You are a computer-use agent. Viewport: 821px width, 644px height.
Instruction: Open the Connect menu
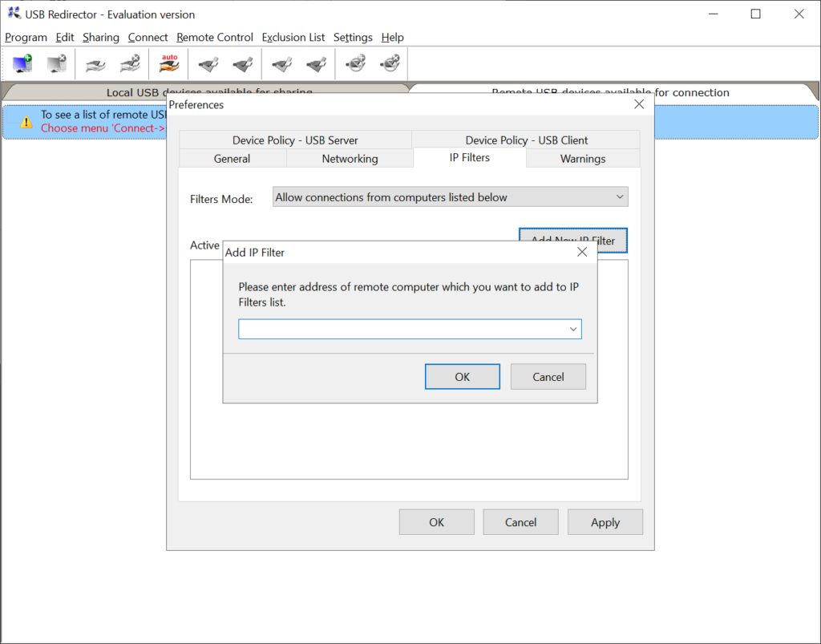point(148,37)
